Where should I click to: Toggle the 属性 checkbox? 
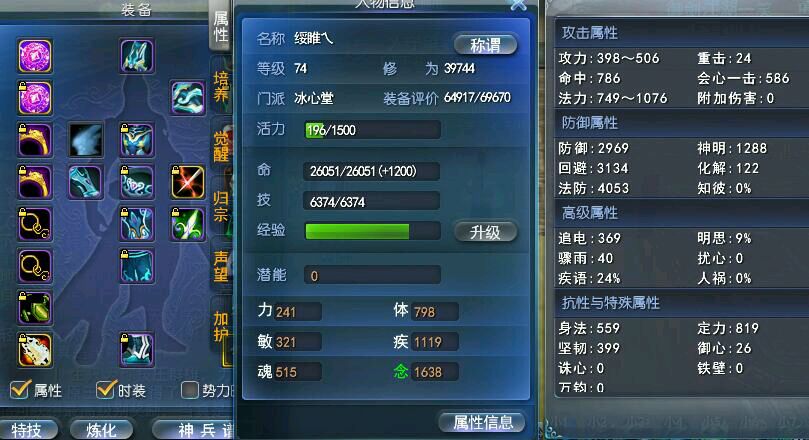point(20,389)
